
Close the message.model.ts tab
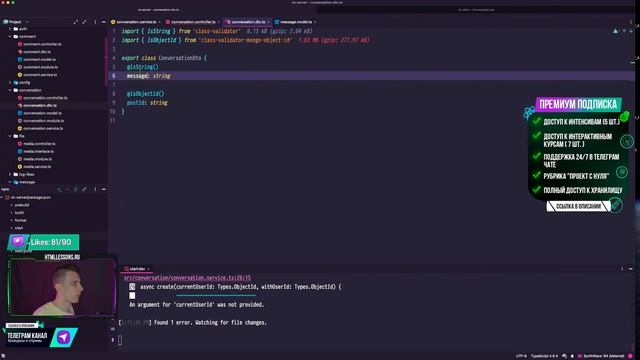point(315,22)
